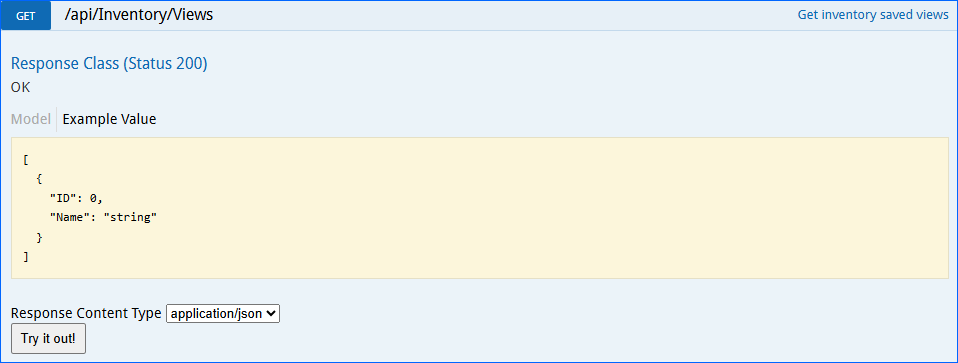
Task: Click the Response Class (Status 200) heading
Action: (109, 64)
